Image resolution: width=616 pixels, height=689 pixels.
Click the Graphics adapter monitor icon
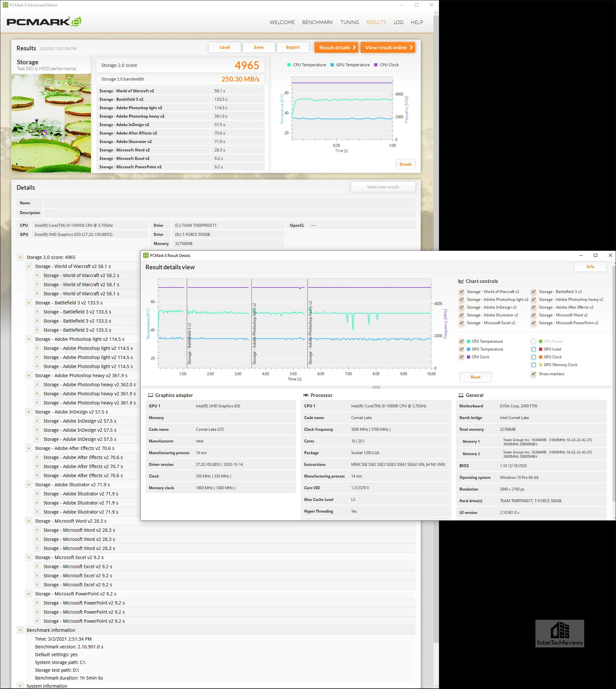(151, 395)
